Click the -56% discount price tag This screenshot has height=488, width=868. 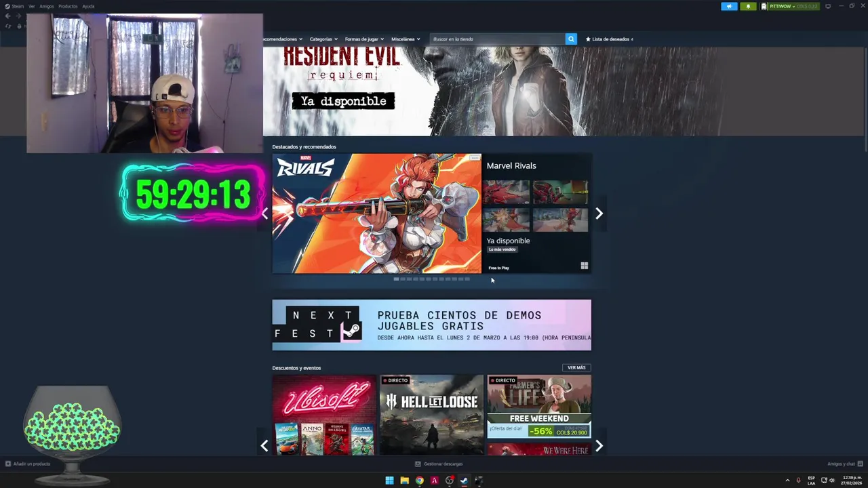(540, 432)
